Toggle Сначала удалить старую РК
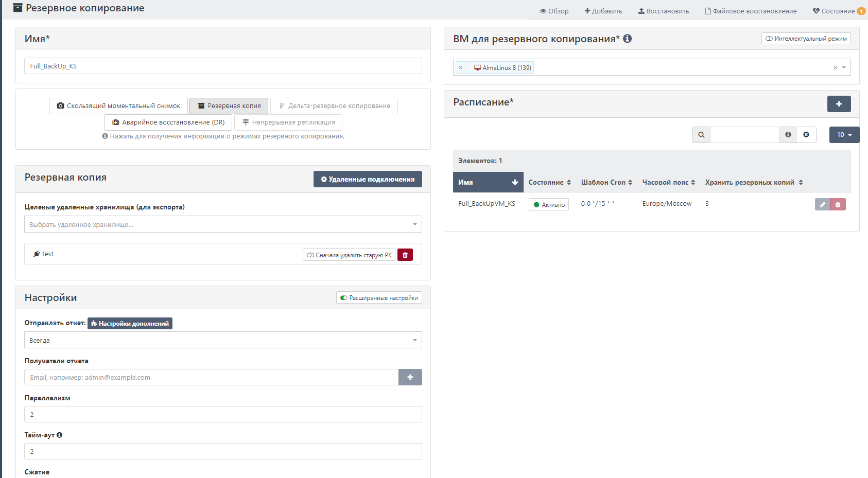Viewport: 868px width, 478px height. point(349,255)
